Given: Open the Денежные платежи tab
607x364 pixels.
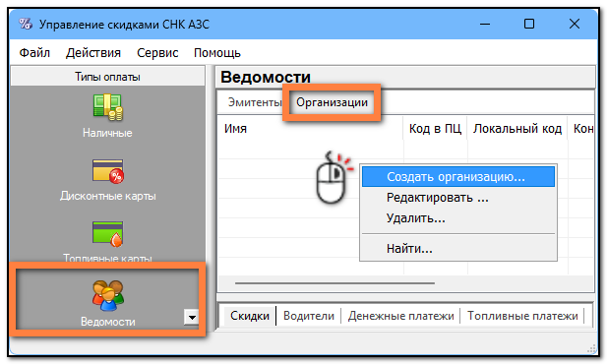Looking at the screenshot, I should tap(400, 316).
